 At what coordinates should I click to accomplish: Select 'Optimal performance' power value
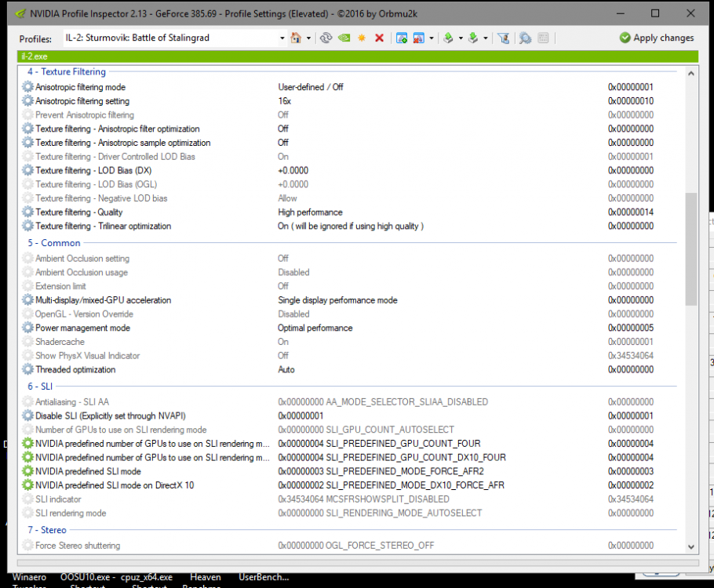315,328
